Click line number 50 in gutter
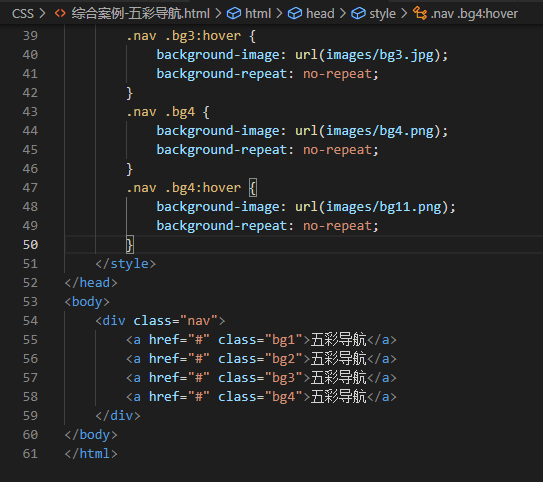Image resolution: width=543 pixels, height=482 pixels. tap(30, 244)
